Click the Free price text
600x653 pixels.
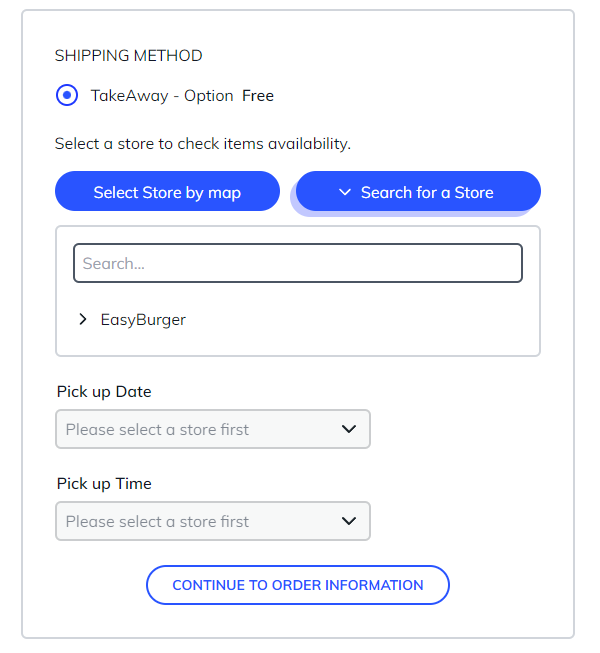click(258, 96)
